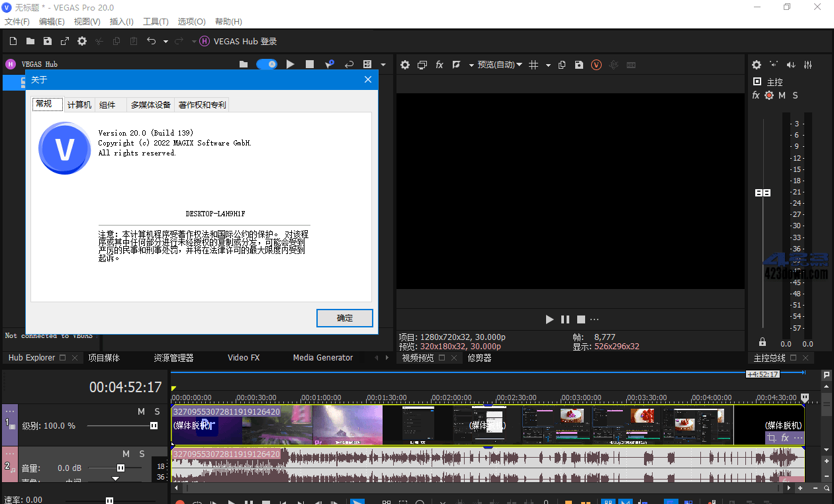This screenshot has height=504, width=834.
Task: Copy snapshot to clipboard icon
Action: pos(562,65)
